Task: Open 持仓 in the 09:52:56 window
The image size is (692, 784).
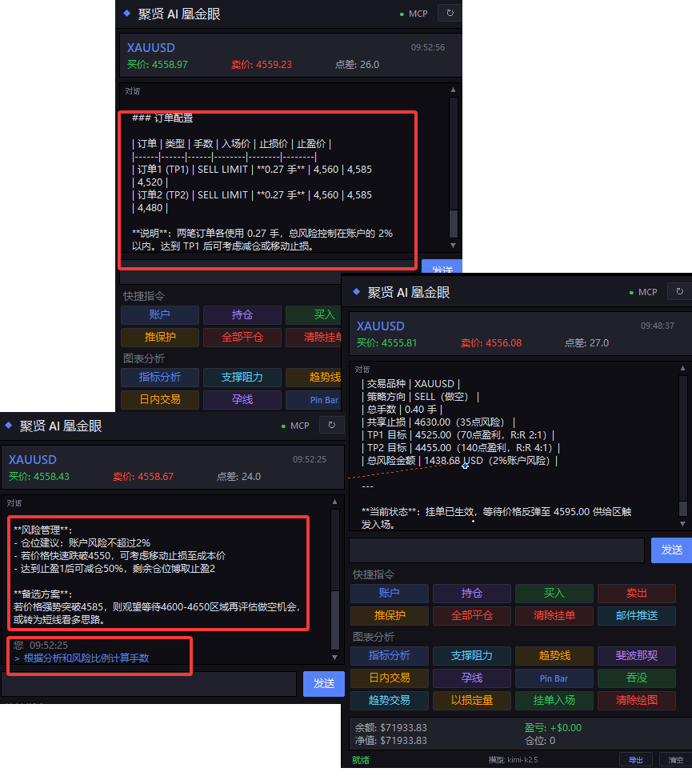Action: 242,315
